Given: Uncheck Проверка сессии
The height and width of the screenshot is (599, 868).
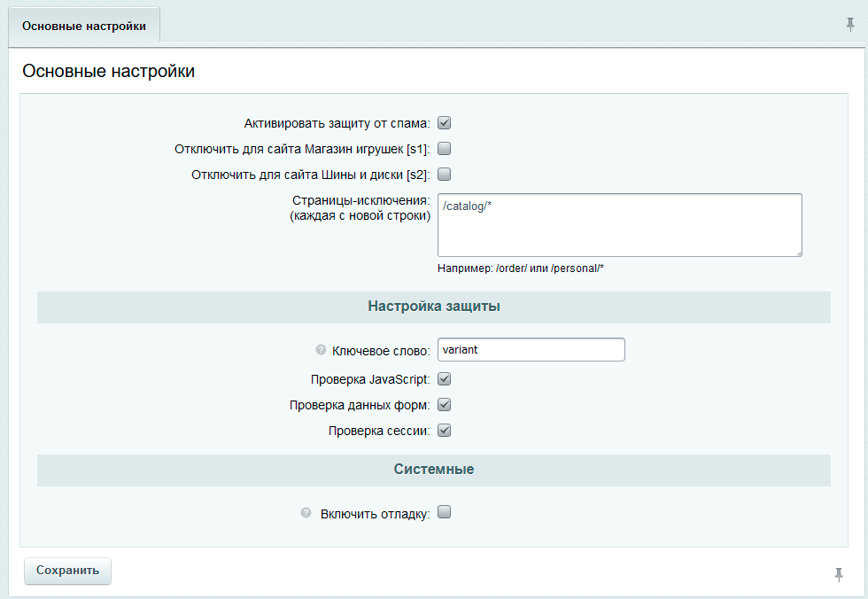Looking at the screenshot, I should (x=444, y=430).
